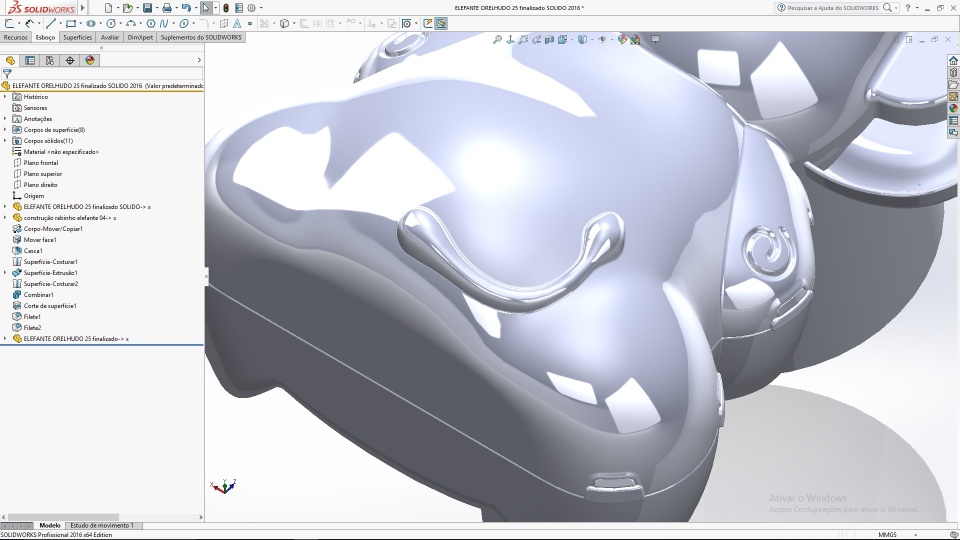Viewport: 960px width, 540px height.
Task: Click the Zoom to Fit icon
Action: point(497,39)
